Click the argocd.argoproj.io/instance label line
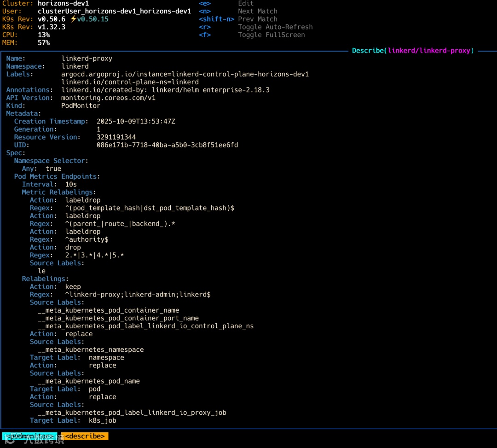497x448 pixels. (x=185, y=74)
